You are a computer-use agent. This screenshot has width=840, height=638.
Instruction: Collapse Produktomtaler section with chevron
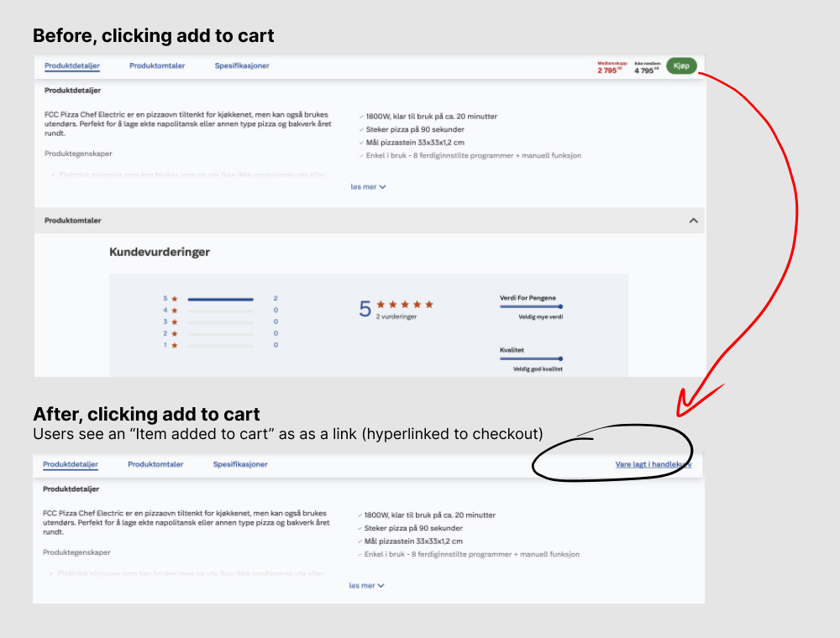693,221
